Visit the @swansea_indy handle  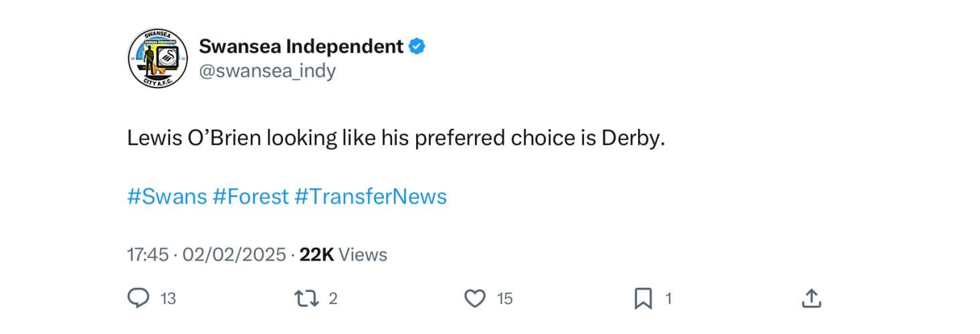pos(268,71)
